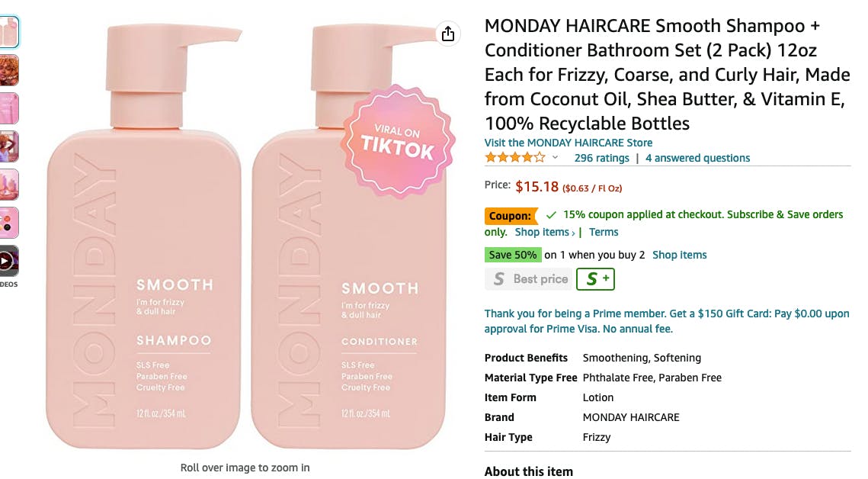868x479 pixels.
Task: Open the coupon Terms link
Action: click(x=604, y=232)
